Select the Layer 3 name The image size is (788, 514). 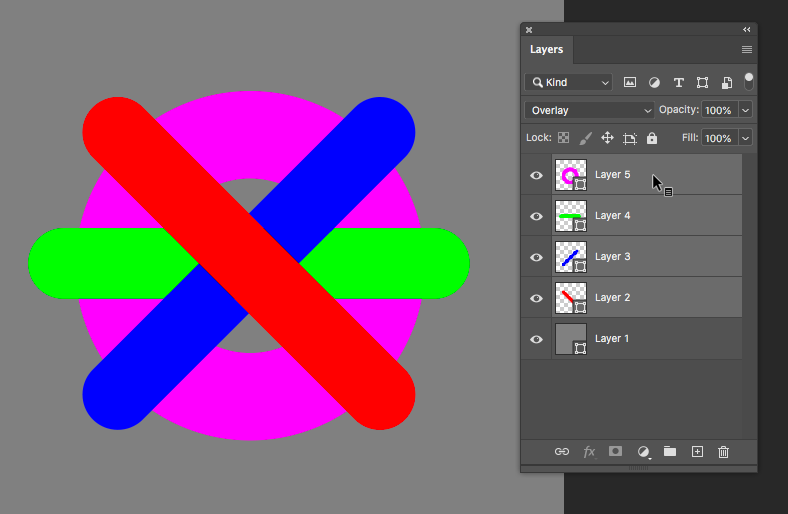[x=612, y=257]
